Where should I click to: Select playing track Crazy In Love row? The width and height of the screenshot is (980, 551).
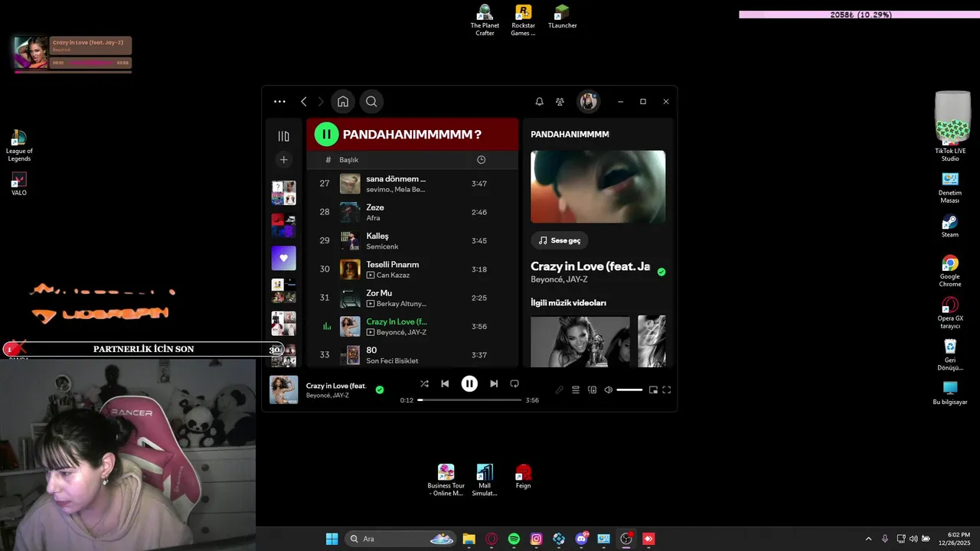coord(413,327)
